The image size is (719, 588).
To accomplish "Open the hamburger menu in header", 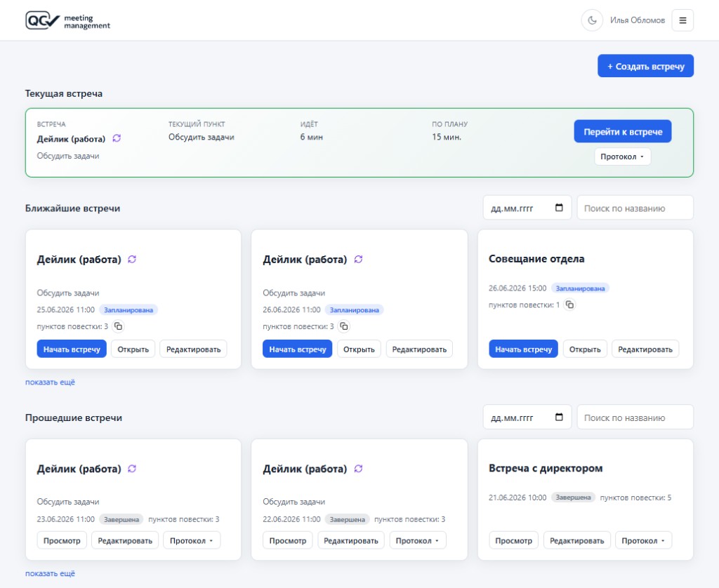I will [x=682, y=20].
